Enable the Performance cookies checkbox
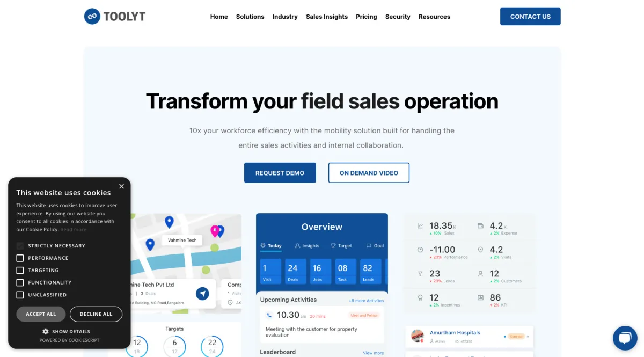Viewport: 644px width, 357px height. [x=20, y=258]
